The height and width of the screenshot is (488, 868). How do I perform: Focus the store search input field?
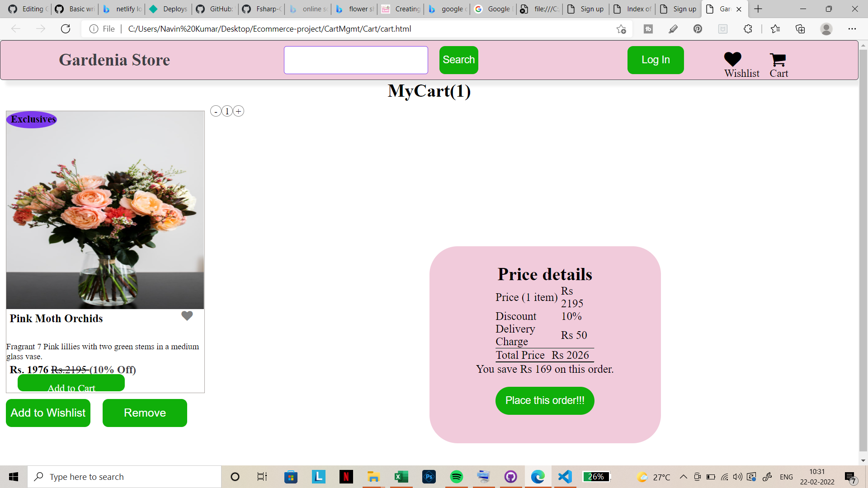pyautogui.click(x=356, y=60)
